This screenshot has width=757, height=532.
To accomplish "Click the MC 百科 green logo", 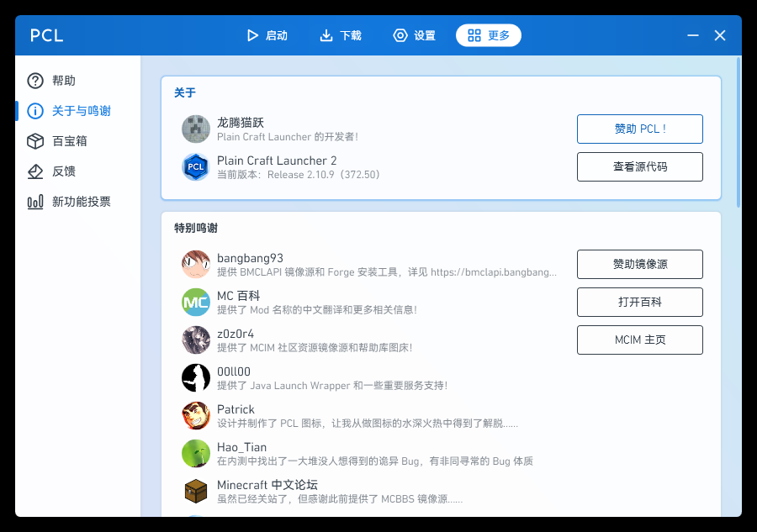I will coord(196,302).
